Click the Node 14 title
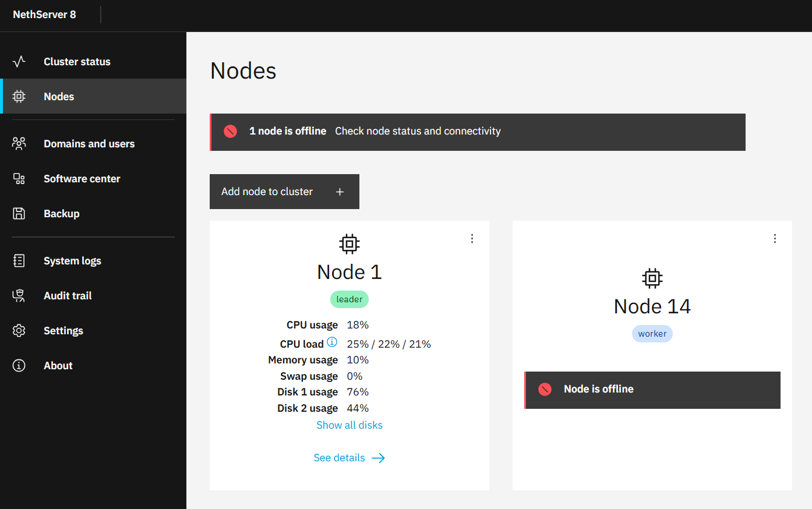Screen dimensions: 812x509 (652, 306)
